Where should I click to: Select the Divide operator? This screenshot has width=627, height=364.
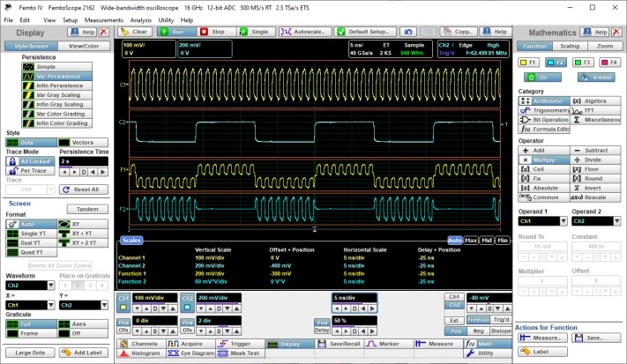(596, 160)
